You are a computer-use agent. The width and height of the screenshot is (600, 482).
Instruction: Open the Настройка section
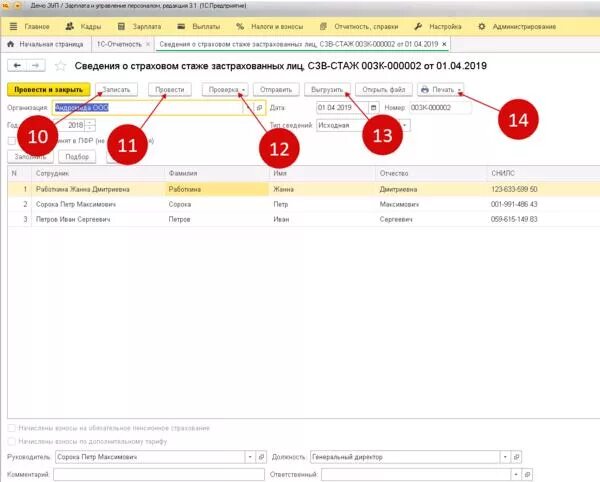[437, 26]
